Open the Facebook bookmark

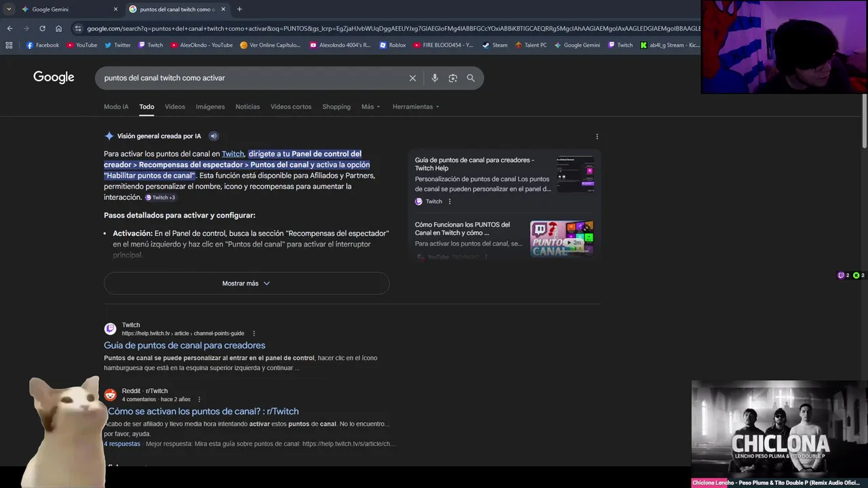pyautogui.click(x=43, y=45)
